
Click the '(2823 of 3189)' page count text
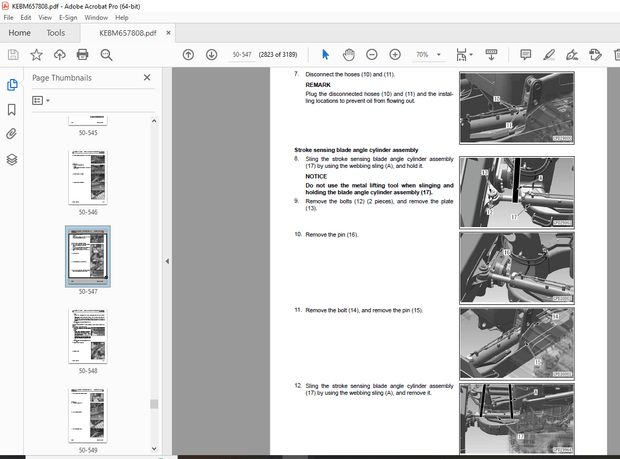(278, 55)
